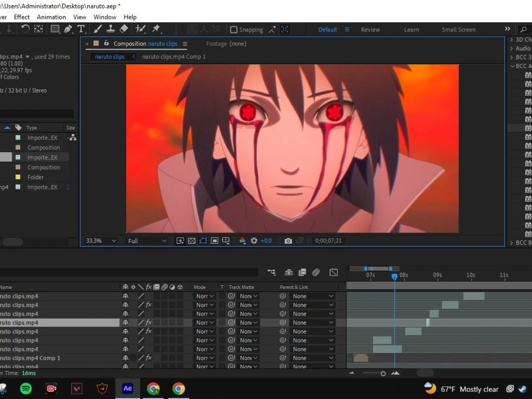
Task: Select the Type tool
Action: [81, 28]
